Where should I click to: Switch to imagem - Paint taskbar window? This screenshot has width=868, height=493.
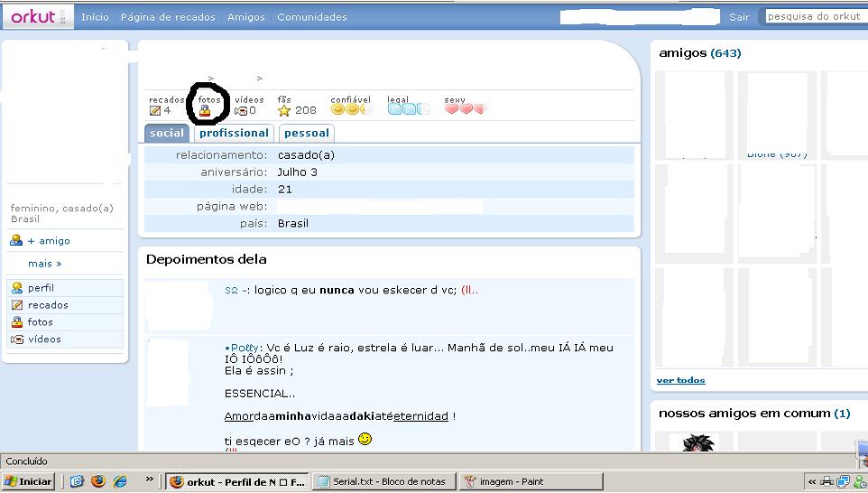tap(531, 481)
